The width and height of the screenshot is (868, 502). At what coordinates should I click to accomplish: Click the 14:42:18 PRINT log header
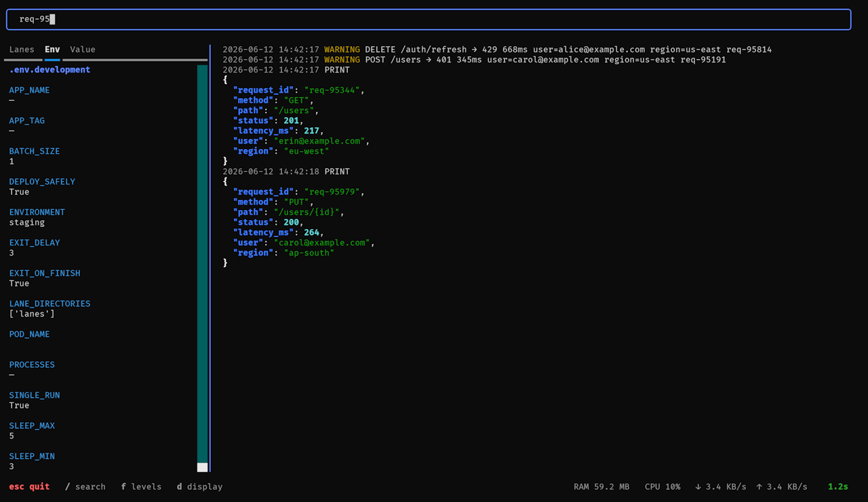286,171
